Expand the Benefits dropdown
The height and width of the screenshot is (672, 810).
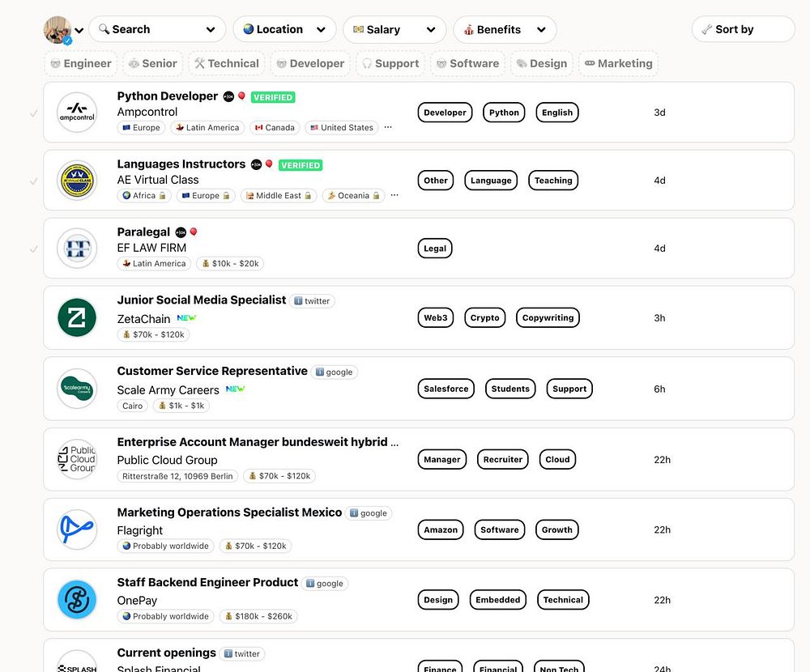[505, 30]
